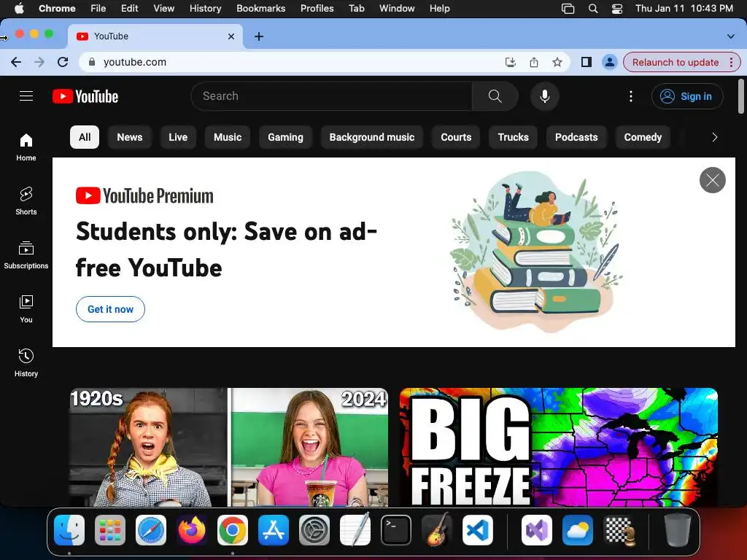The height and width of the screenshot is (560, 747).
Task: Open the View menu
Action: pos(163,8)
